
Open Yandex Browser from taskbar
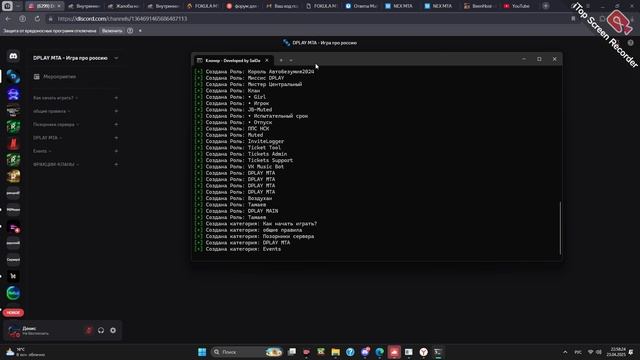point(423,352)
